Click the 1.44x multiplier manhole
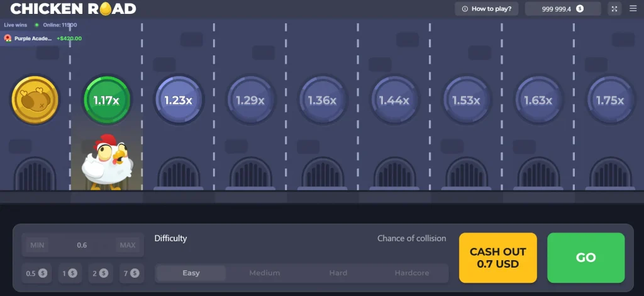Screen dimensions: 644x296 tap(394, 100)
